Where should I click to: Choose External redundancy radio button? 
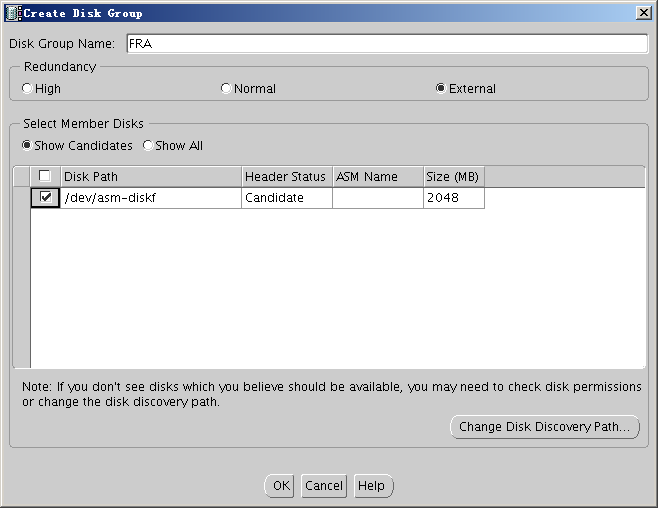pyautogui.click(x=441, y=89)
